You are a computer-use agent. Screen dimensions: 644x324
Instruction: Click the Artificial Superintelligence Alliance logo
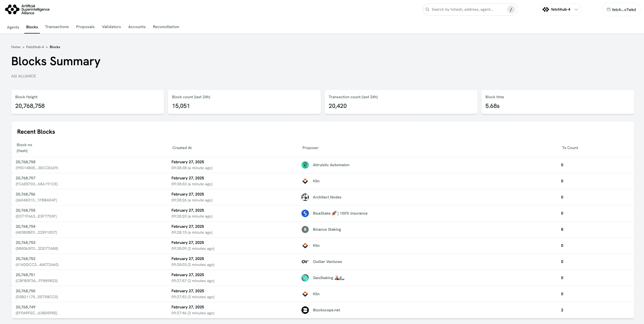pos(27,9)
